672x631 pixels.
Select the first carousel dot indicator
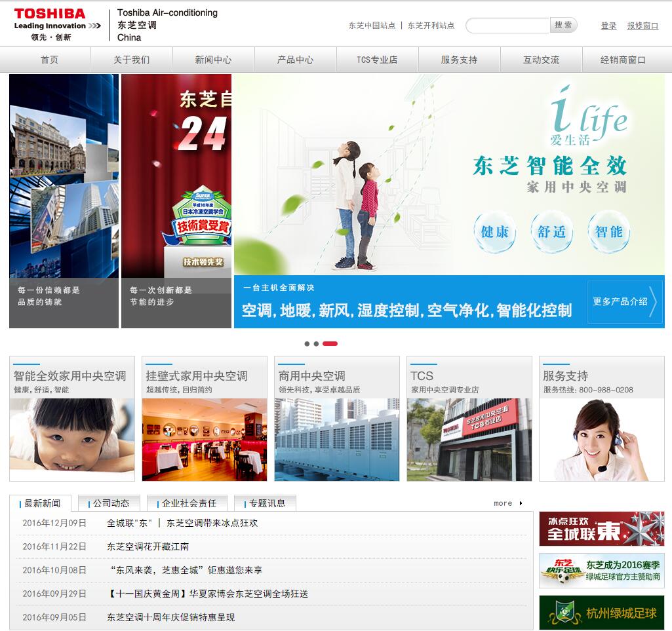click(x=307, y=343)
